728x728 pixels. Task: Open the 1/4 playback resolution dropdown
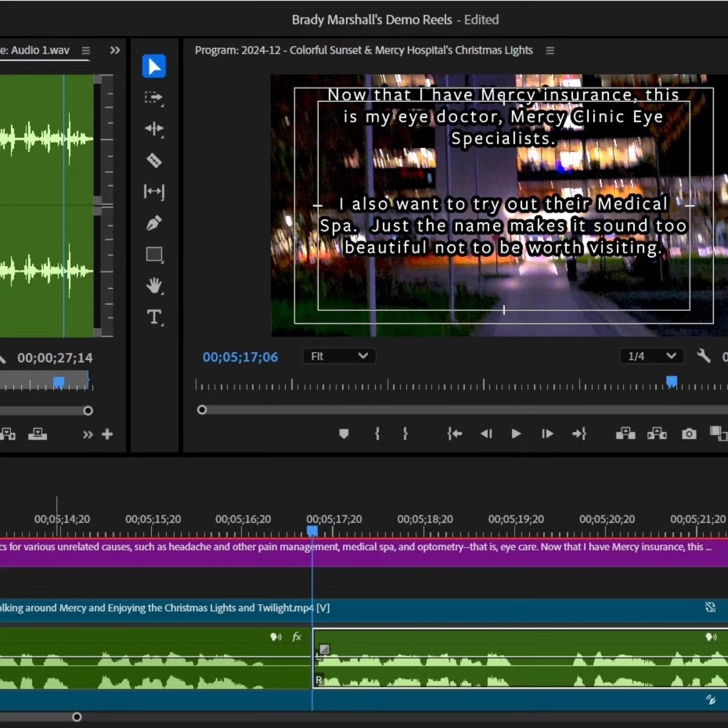(x=652, y=356)
